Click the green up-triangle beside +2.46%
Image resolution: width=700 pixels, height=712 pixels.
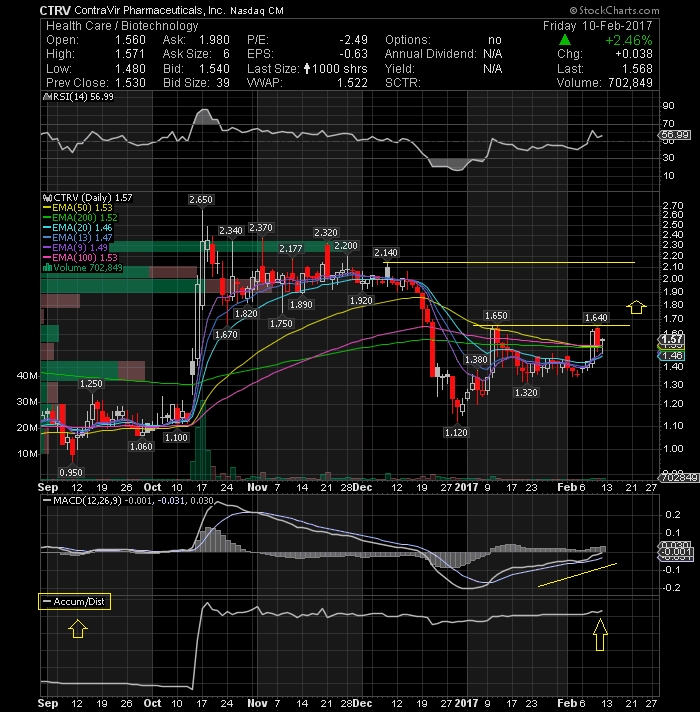tap(565, 40)
